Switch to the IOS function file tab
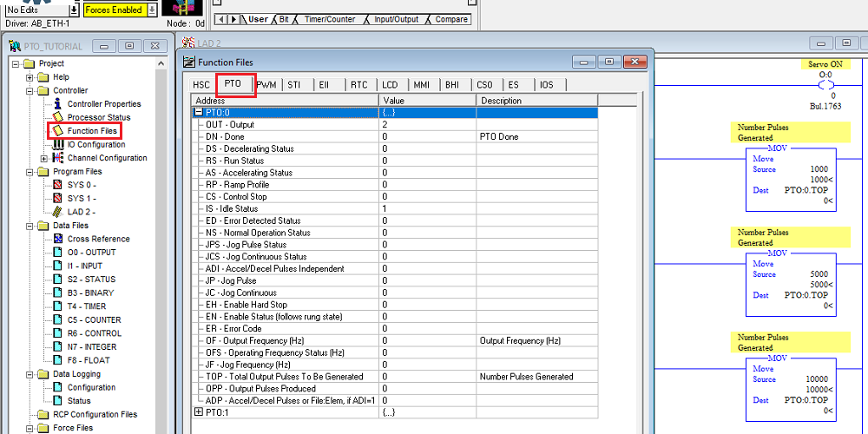This screenshot has height=434, width=868. coord(546,85)
